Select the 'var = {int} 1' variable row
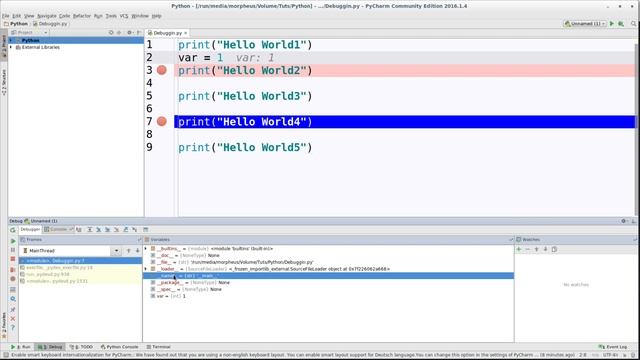This screenshot has height=360, width=640. 328,296
